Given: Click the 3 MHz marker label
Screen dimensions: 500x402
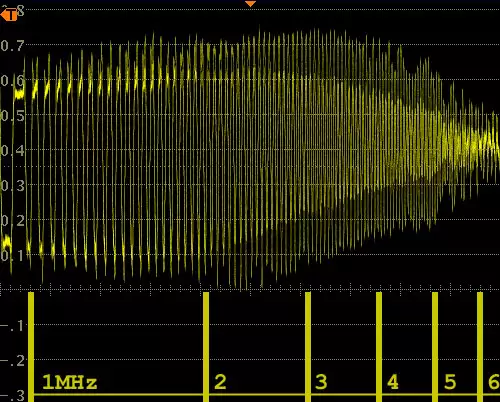Looking at the screenshot, I should [x=321, y=382].
